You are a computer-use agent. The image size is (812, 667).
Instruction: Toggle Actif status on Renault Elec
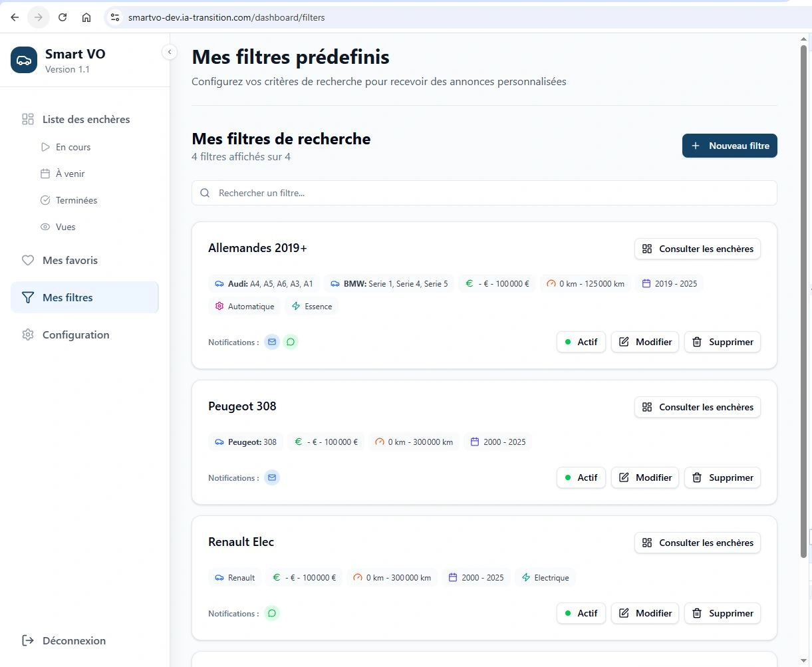[581, 613]
